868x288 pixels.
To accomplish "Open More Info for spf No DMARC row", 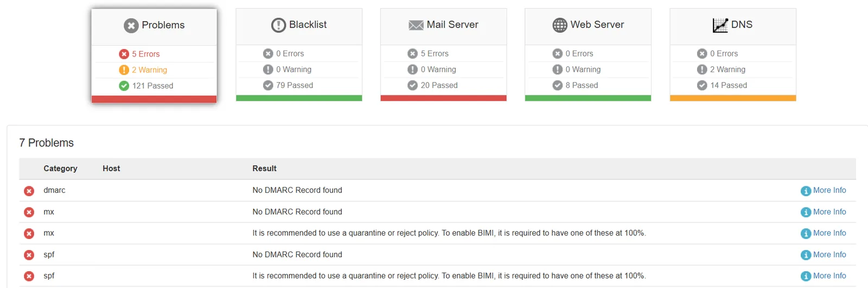I will 824,255.
